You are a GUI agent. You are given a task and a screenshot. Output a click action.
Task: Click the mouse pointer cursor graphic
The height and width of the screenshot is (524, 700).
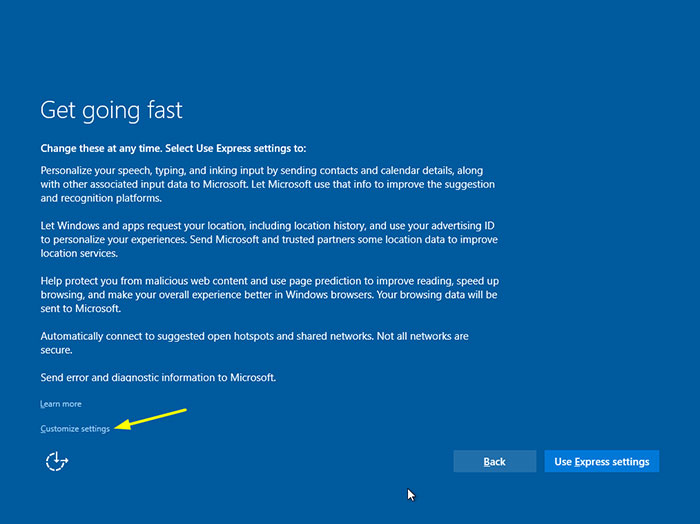(x=411, y=495)
